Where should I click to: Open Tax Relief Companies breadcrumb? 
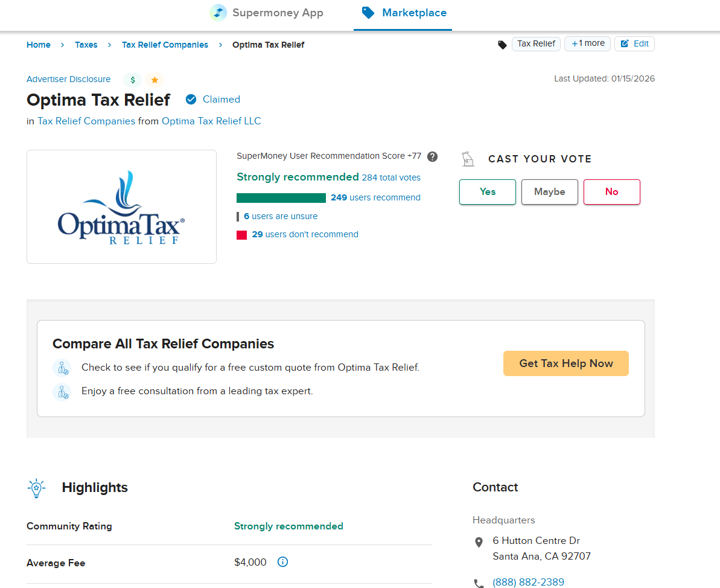click(165, 45)
